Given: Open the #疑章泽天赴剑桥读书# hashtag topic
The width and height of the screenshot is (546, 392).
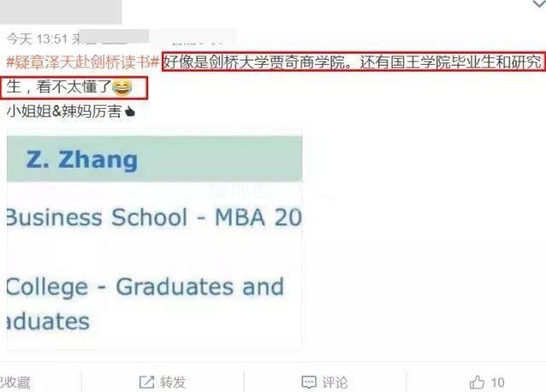Looking at the screenshot, I should click(x=83, y=62).
